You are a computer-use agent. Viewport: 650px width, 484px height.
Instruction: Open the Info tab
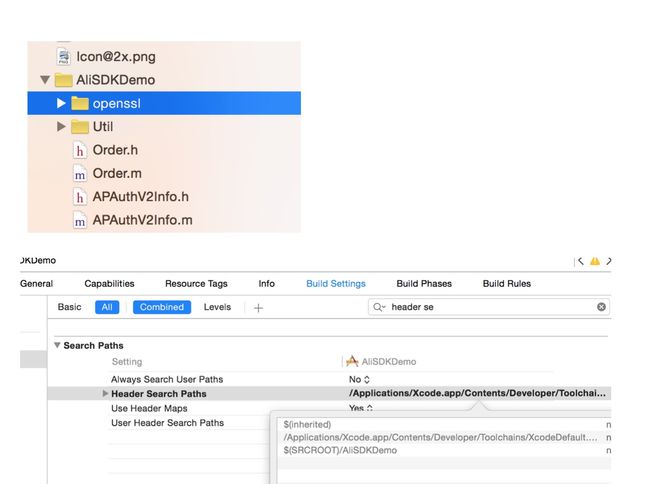pos(267,284)
